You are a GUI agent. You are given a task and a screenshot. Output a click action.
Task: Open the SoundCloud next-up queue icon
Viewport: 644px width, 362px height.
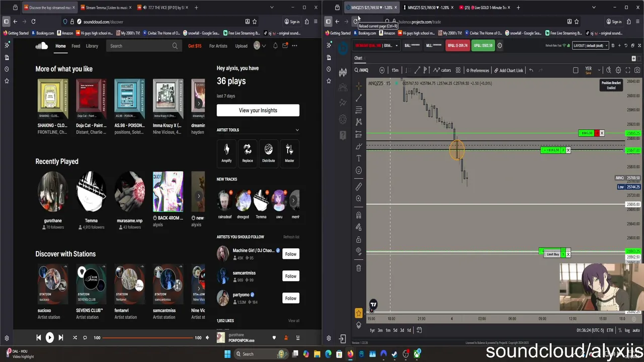point(298,338)
